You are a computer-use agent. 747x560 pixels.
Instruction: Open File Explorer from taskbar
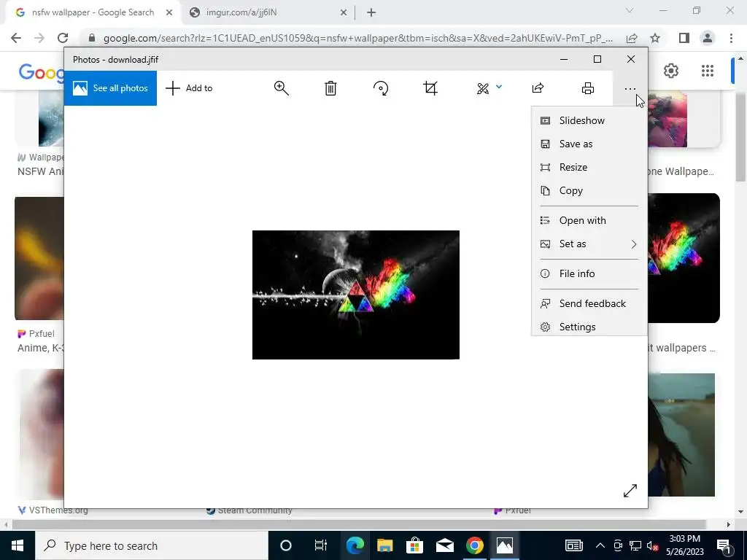tap(384, 545)
